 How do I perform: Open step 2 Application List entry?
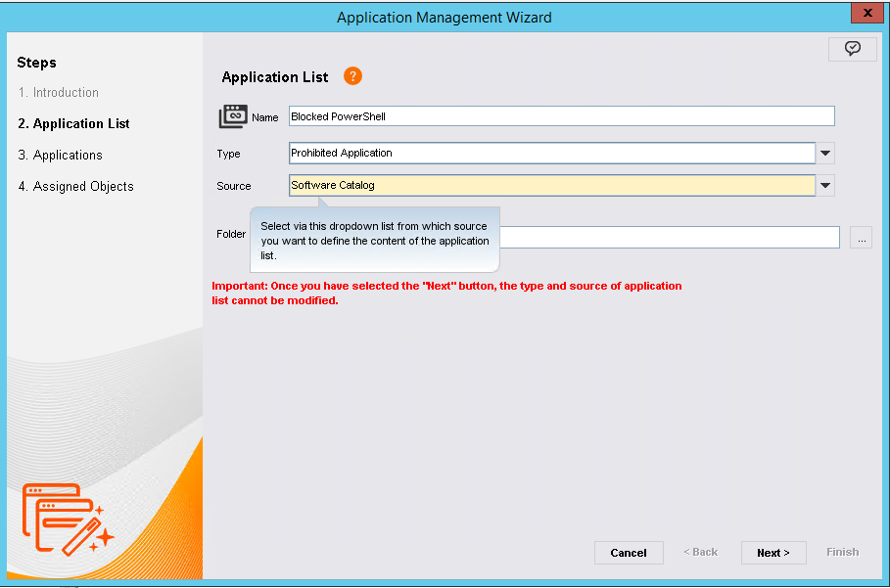tap(73, 123)
